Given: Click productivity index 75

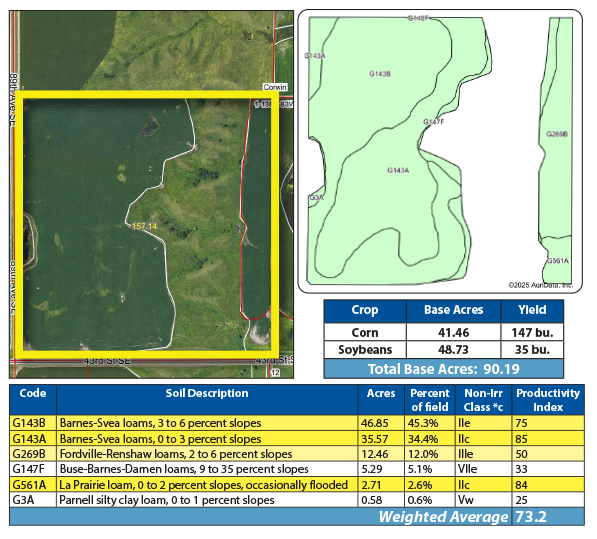Looking at the screenshot, I should coord(521,423).
